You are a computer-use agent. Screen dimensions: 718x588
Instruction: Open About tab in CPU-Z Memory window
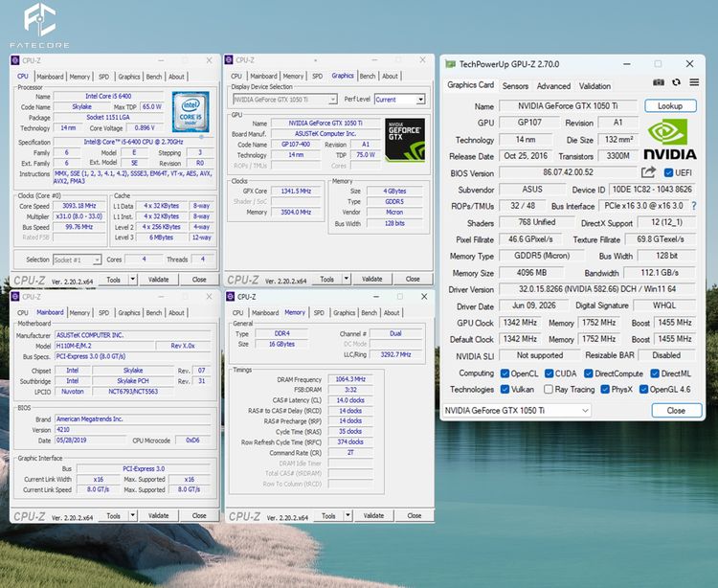[x=391, y=313]
